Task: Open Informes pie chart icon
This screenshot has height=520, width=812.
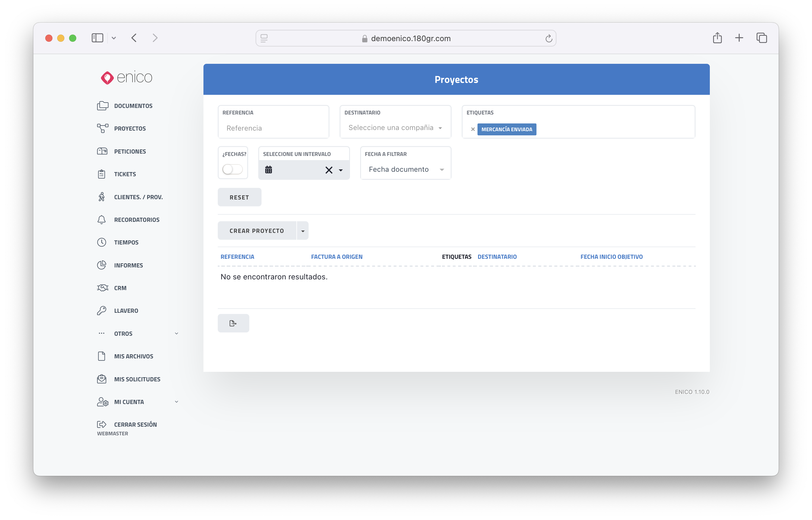Action: click(x=102, y=265)
